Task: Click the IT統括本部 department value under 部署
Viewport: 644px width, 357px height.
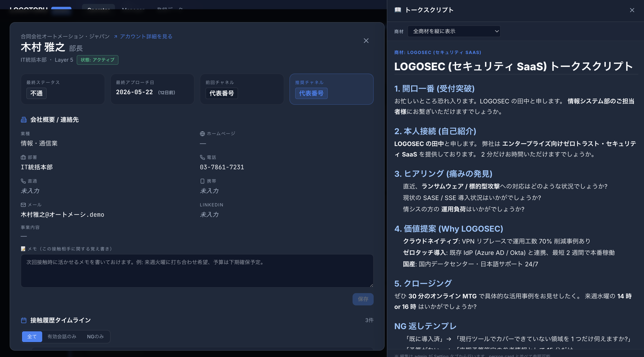Action: click(37, 167)
